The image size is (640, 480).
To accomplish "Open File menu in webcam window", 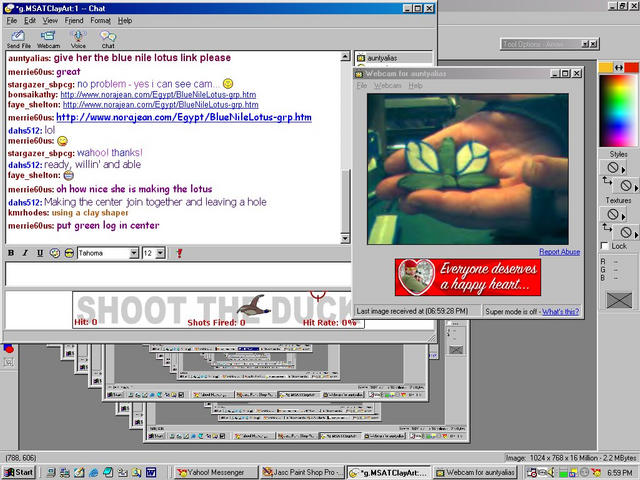I will [x=362, y=85].
